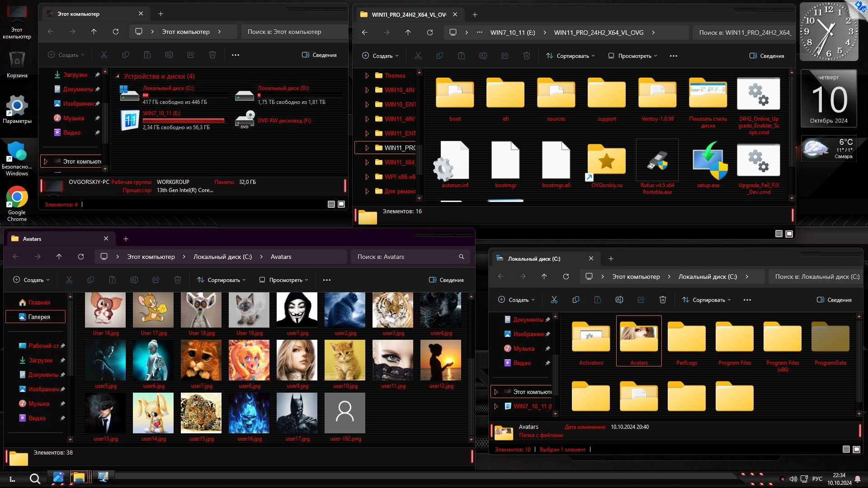The width and height of the screenshot is (868, 488).
Task: Click the Local Disk (C:) breadcrumb in Avatars window
Action: click(x=222, y=257)
